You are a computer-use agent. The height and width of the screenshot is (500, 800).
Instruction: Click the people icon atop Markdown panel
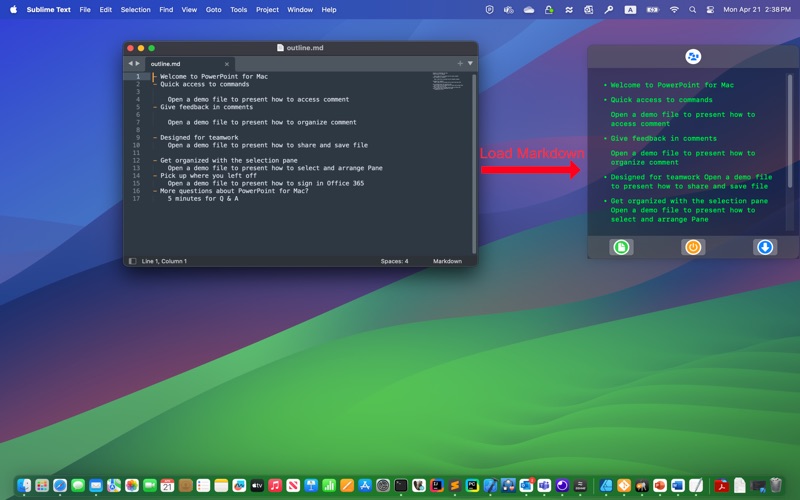pos(693,57)
